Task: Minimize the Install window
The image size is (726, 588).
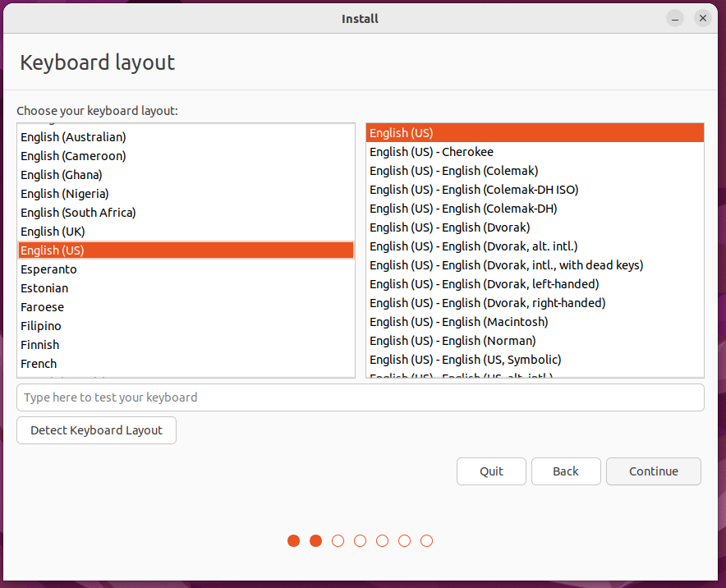Action: tap(675, 18)
